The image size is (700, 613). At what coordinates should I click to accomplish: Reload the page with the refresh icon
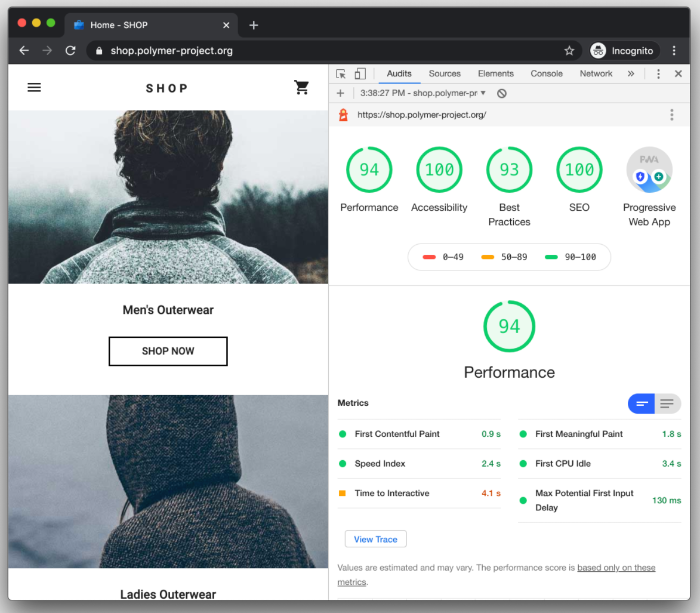coord(71,50)
